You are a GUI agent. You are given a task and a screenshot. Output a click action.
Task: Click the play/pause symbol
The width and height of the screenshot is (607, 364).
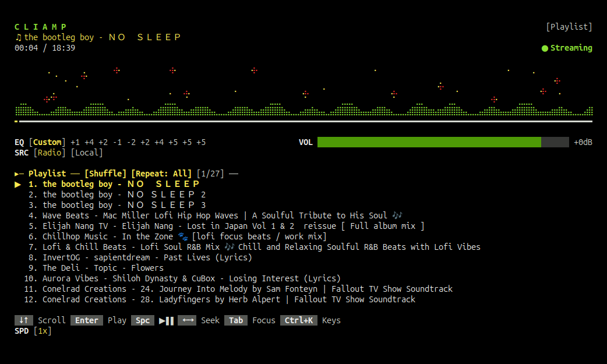click(x=167, y=321)
